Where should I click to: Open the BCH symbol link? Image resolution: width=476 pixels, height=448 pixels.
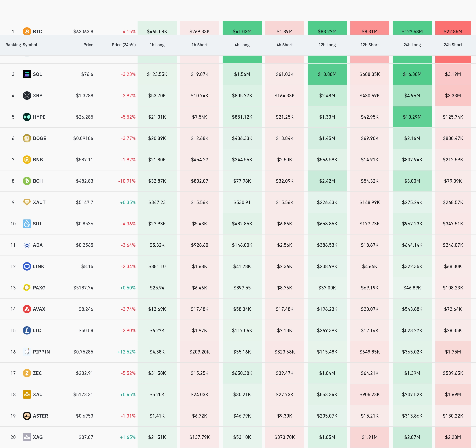point(38,181)
